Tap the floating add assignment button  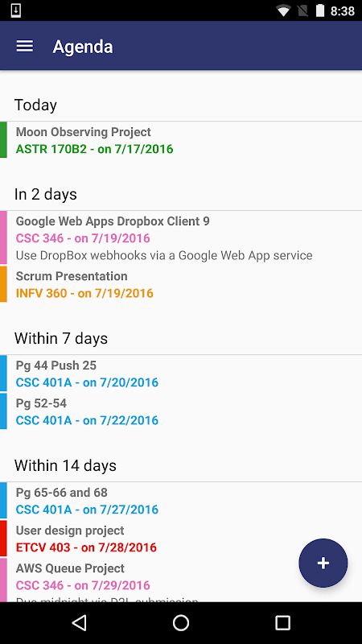click(x=323, y=563)
